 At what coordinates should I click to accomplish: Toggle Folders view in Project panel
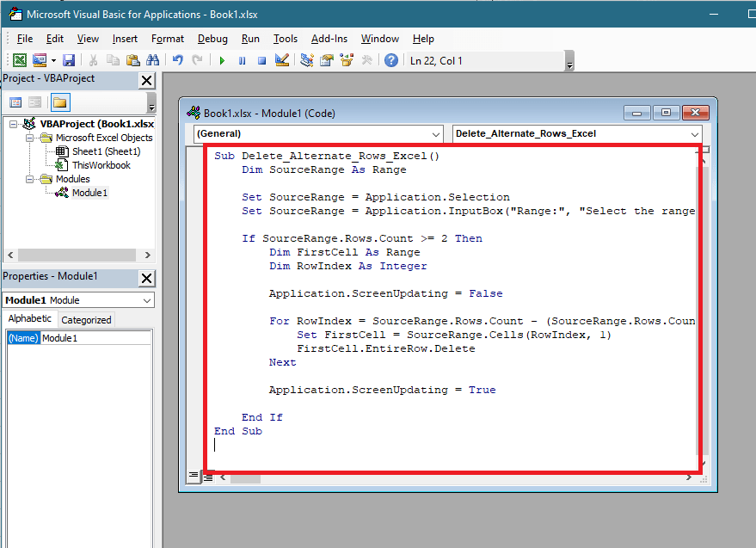[x=60, y=102]
